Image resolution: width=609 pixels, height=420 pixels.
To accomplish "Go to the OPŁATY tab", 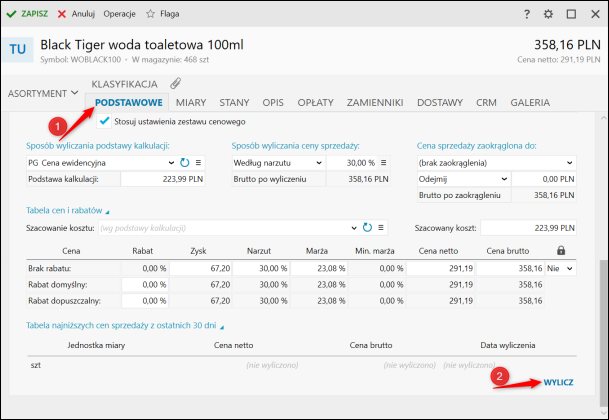I will click(x=315, y=103).
